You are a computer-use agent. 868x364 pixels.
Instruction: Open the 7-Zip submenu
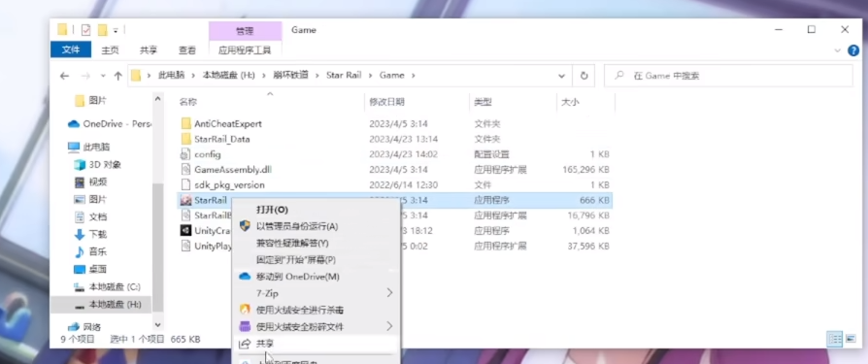pos(316,292)
